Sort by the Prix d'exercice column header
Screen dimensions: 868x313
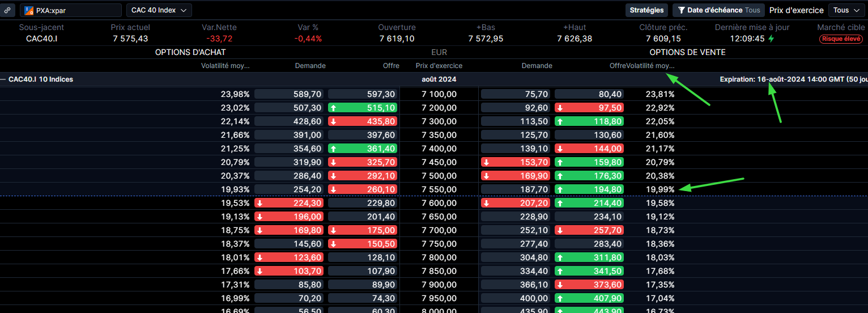[439, 66]
